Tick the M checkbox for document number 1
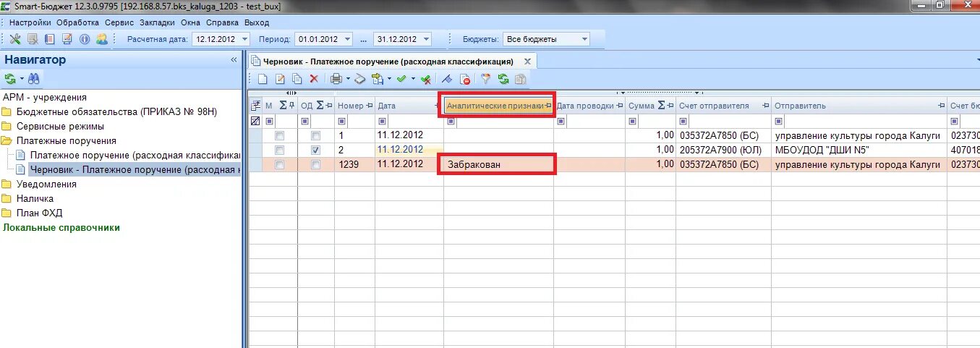The image size is (980, 348). pyautogui.click(x=279, y=135)
